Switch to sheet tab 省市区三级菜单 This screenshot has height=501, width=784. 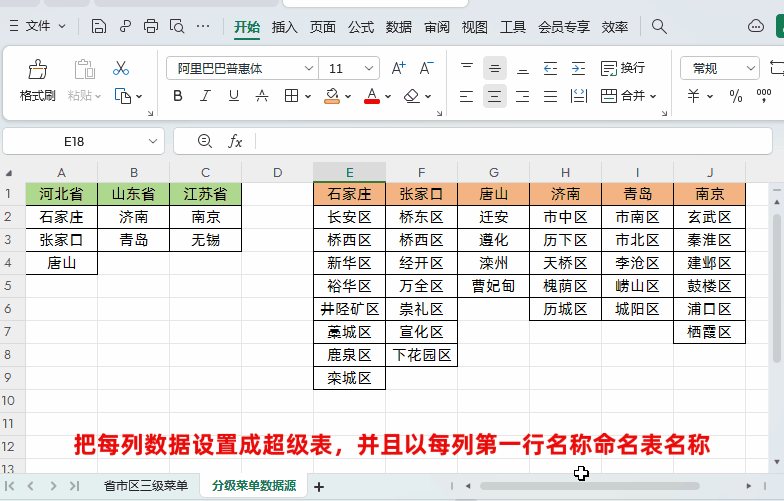tap(146, 486)
